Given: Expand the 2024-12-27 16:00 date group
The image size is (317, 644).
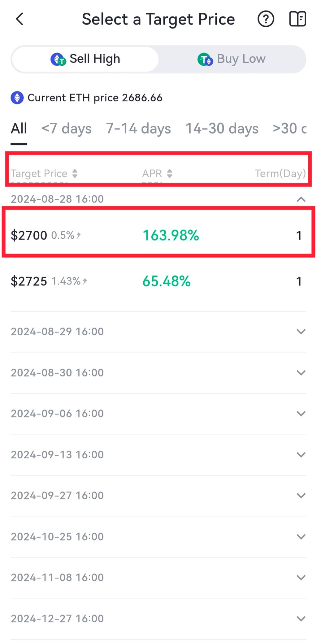Looking at the screenshot, I should tap(301, 619).
